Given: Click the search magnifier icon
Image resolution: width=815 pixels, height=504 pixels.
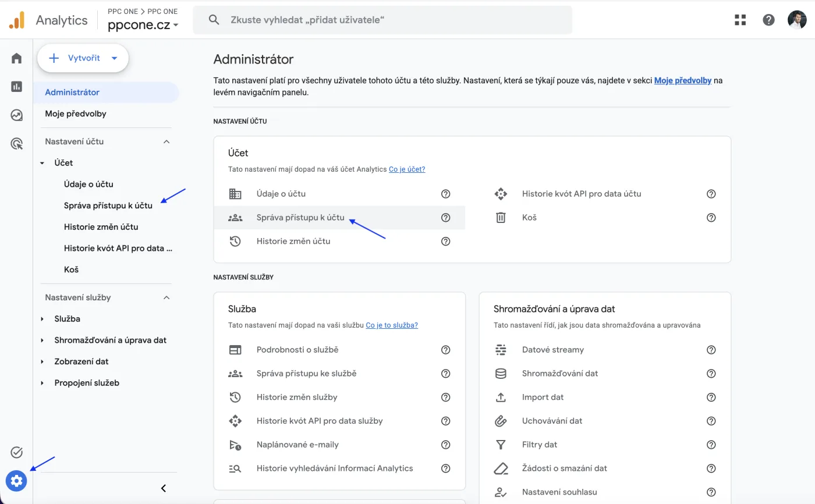Looking at the screenshot, I should [x=214, y=20].
